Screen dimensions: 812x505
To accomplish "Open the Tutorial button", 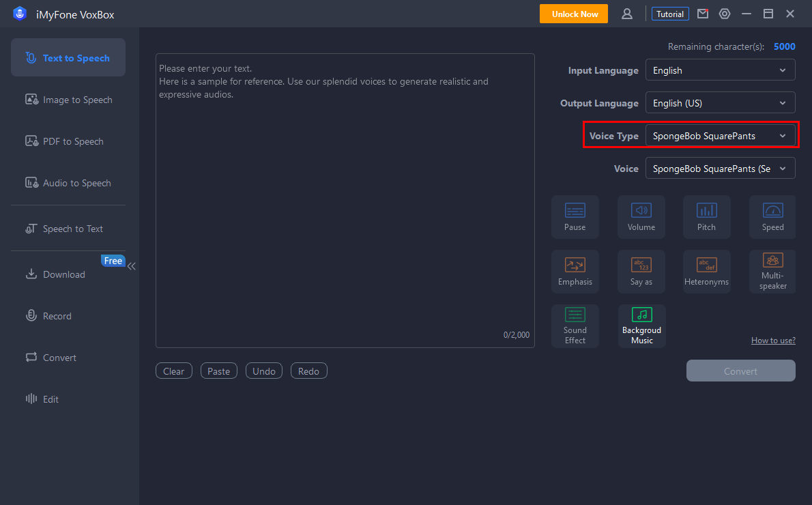I will pos(670,14).
